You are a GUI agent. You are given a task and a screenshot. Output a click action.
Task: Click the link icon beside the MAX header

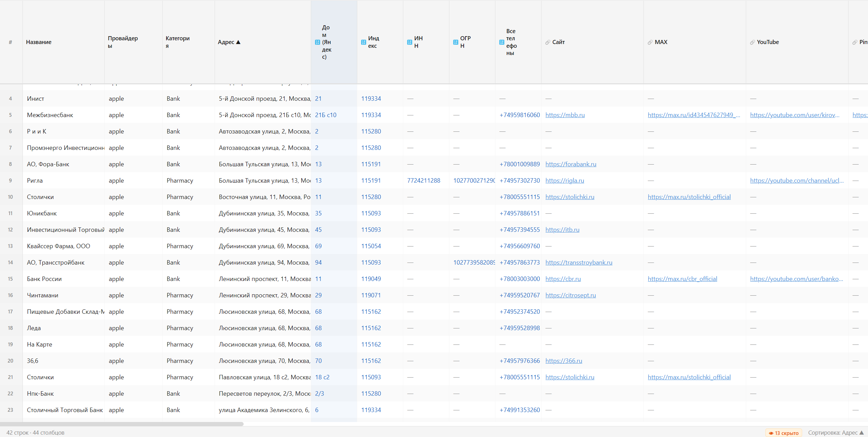click(650, 42)
